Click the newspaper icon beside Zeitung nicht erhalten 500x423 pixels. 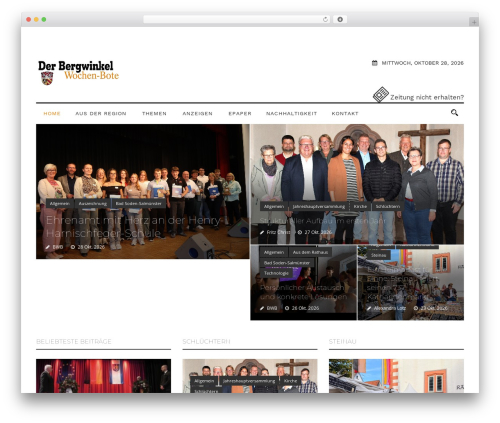tap(381, 94)
